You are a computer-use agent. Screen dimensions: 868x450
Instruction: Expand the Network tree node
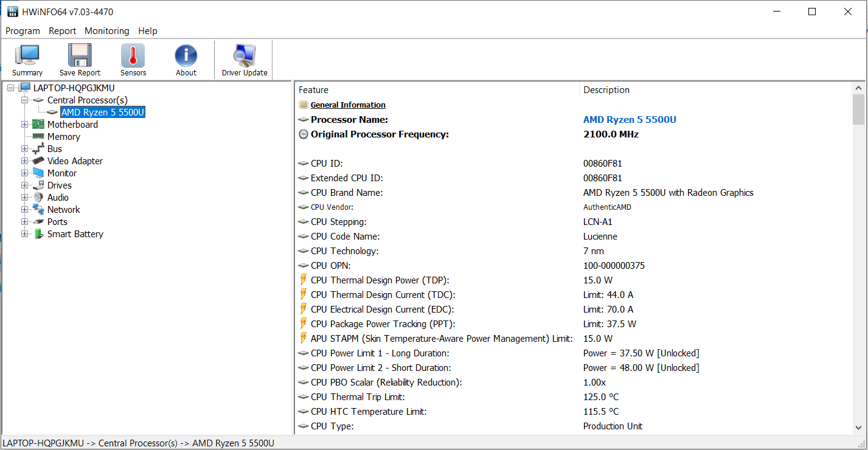(25, 210)
